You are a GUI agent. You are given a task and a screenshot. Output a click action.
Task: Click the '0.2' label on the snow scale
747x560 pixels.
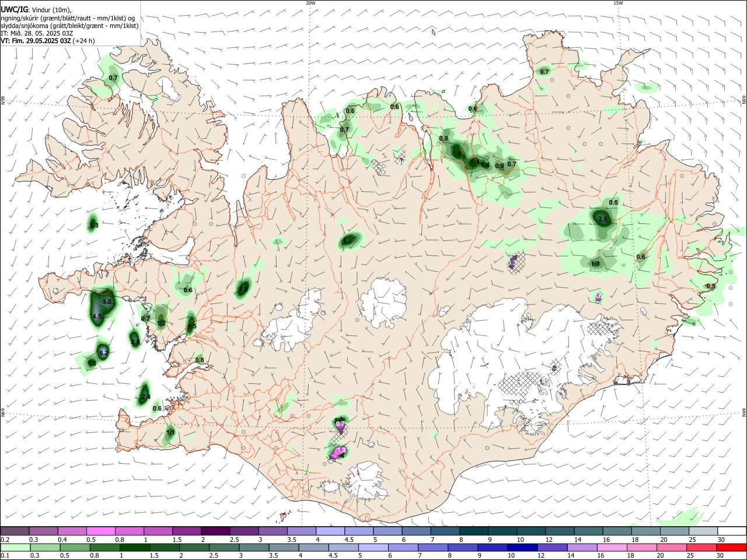(x=5, y=540)
